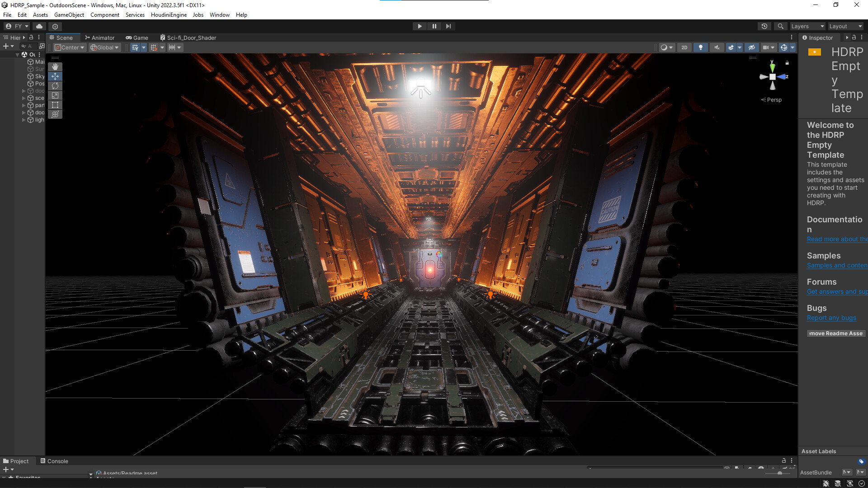Open the search window with the magnifier icon

pos(780,26)
